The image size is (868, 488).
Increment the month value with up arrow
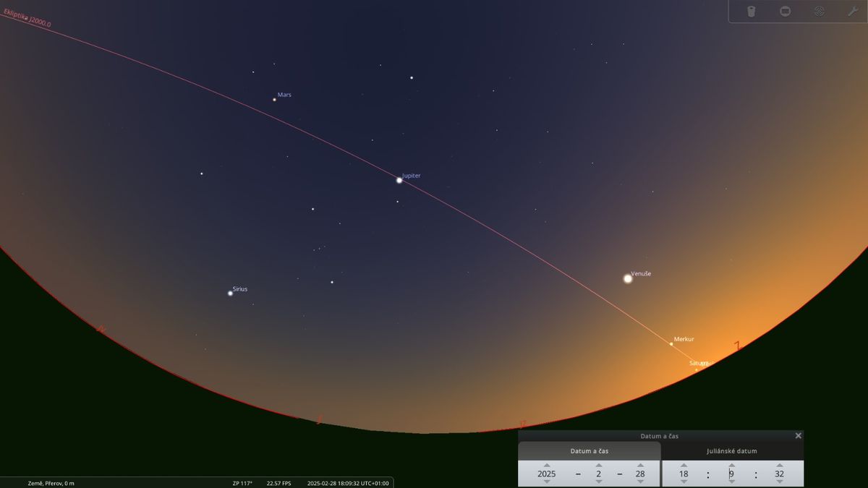pyautogui.click(x=599, y=466)
